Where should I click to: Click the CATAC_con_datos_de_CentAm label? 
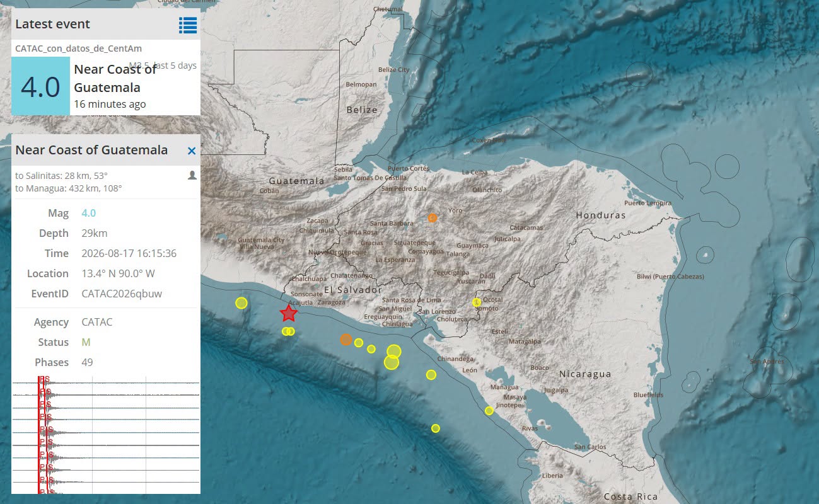[x=78, y=48]
